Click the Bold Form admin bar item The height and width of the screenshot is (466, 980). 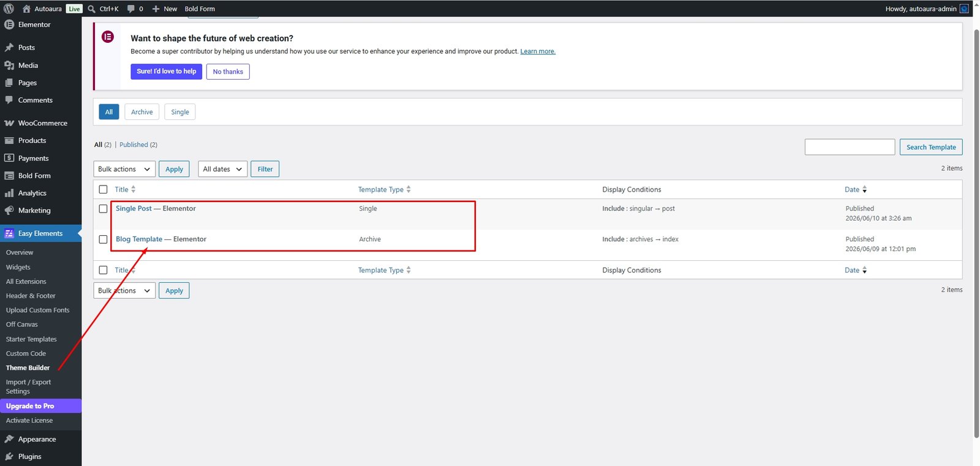200,9
